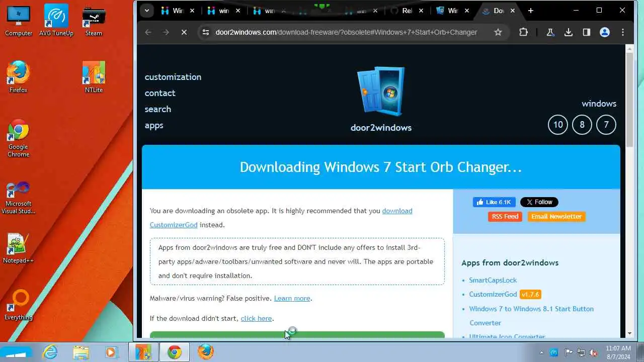
Task: Switch to the 'Rel' GitHub tab
Action: [x=408, y=11]
